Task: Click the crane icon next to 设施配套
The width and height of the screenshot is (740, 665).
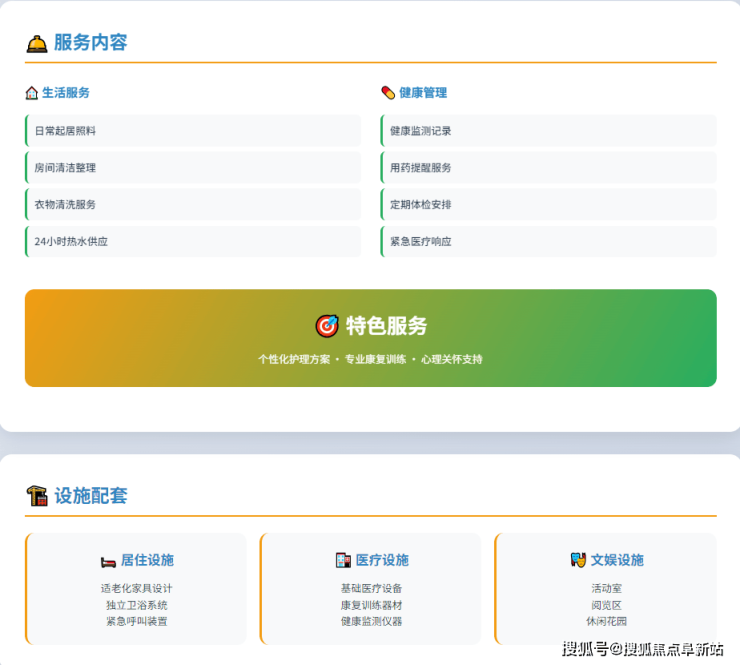Action: tap(37, 496)
